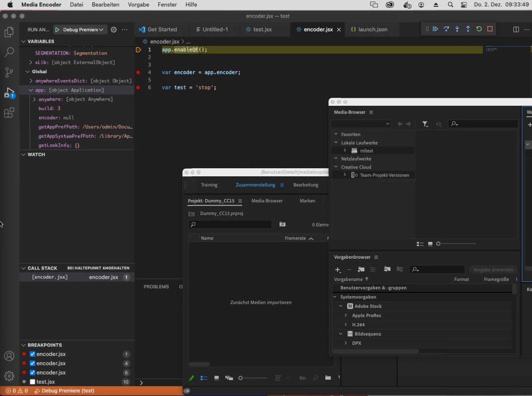Image resolution: width=532 pixels, height=396 pixels.
Task: Toggle the eye visibility icon in Media-Browser
Action: 438,124
